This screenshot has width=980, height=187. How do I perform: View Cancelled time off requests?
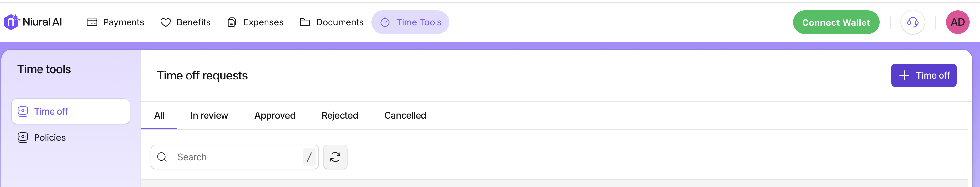[405, 116]
